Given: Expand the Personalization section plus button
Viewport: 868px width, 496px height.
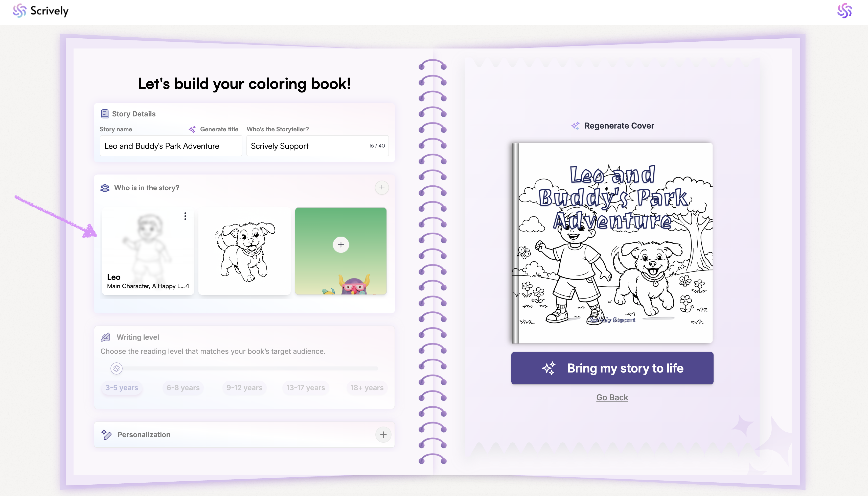Looking at the screenshot, I should pyautogui.click(x=383, y=434).
